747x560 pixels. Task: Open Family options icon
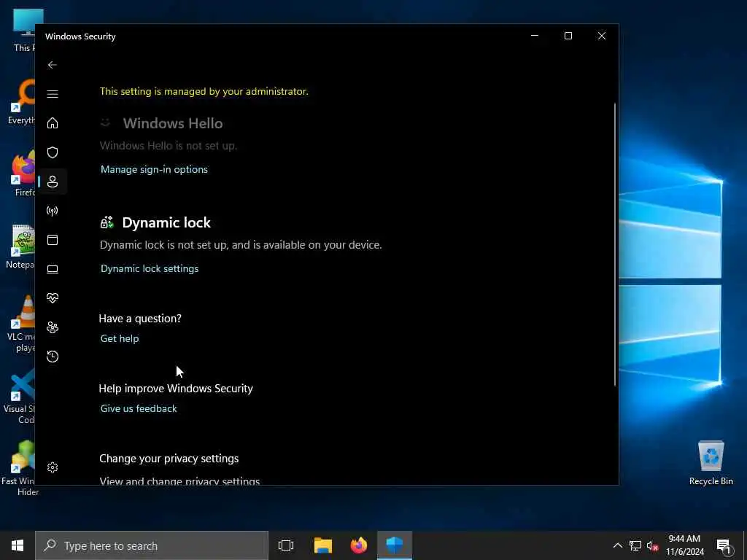pos(53,327)
